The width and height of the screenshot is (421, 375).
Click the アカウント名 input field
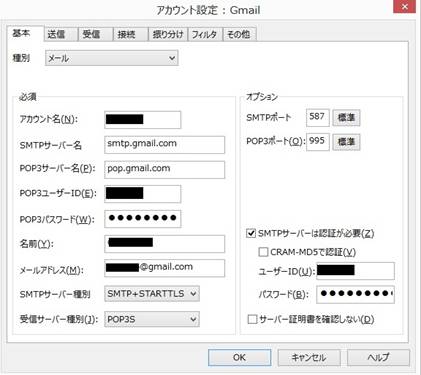click(143, 120)
